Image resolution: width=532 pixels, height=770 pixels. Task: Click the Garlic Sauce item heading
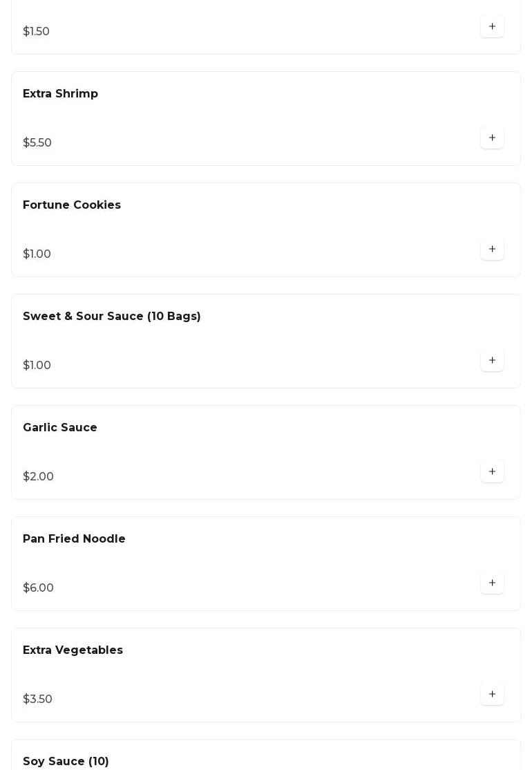coord(60,428)
